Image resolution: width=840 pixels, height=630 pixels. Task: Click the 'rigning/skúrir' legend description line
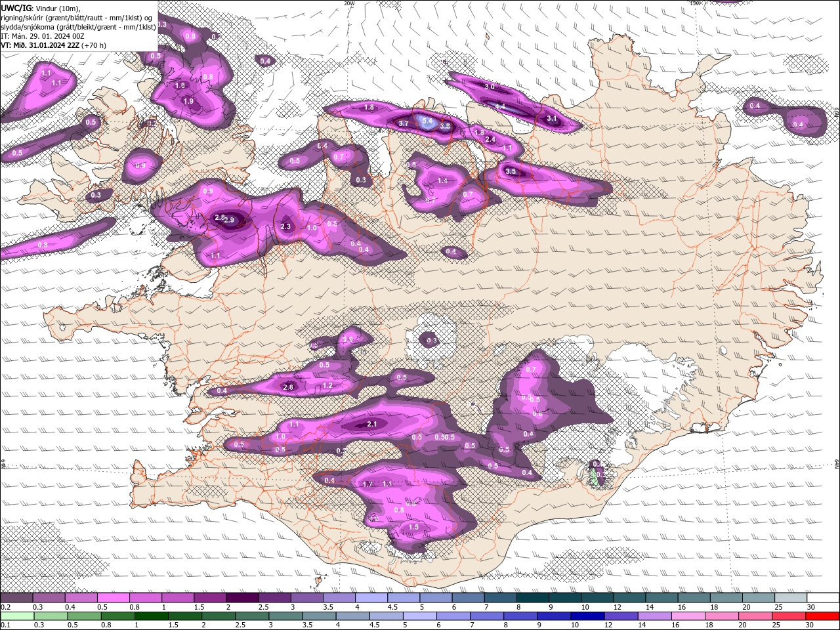point(77,18)
